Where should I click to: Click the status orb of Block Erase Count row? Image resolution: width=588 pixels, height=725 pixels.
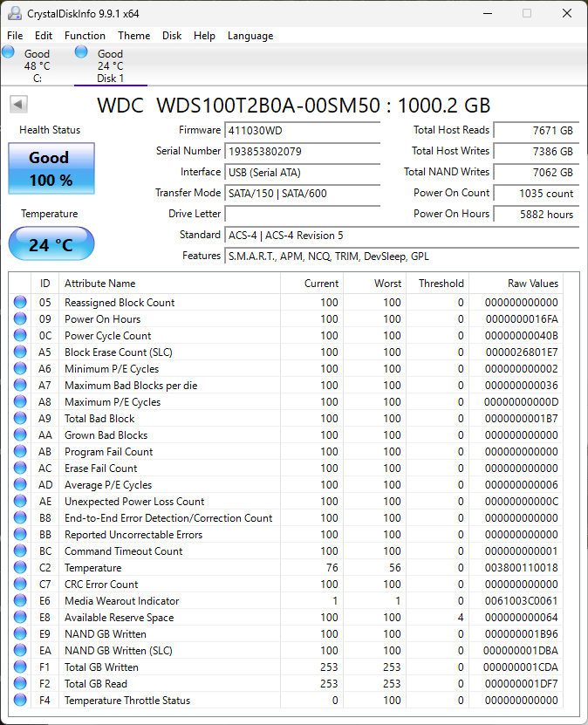[20, 352]
